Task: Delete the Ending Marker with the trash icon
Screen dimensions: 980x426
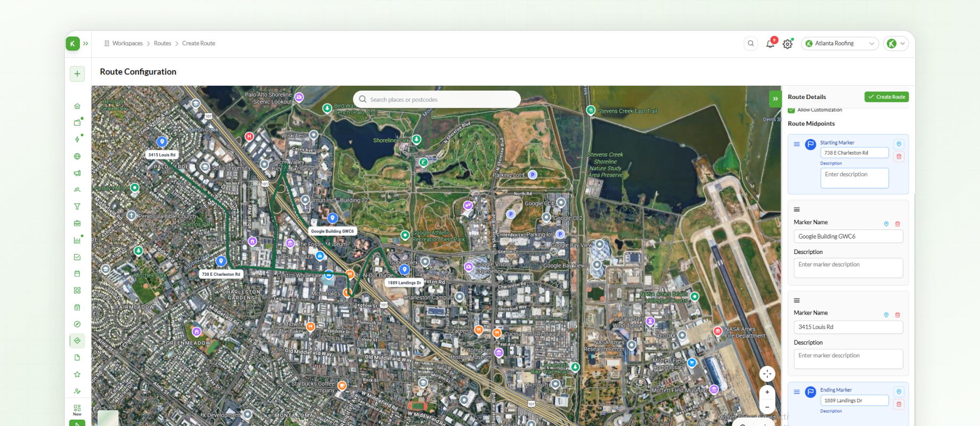Action: (x=899, y=404)
